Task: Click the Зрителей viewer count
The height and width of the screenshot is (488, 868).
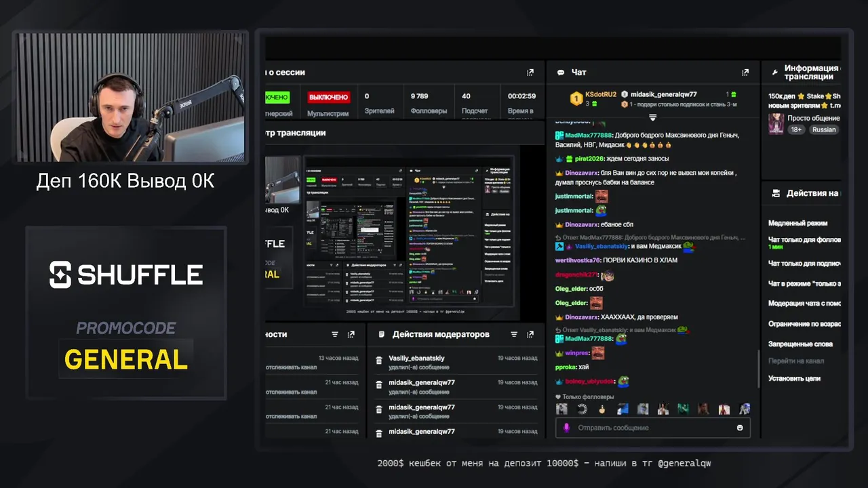Action: pyautogui.click(x=379, y=111)
